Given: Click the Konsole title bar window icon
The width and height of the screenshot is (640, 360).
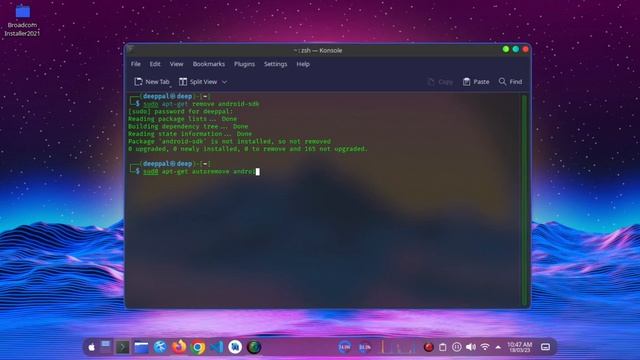Looking at the screenshot, I should click(131, 49).
